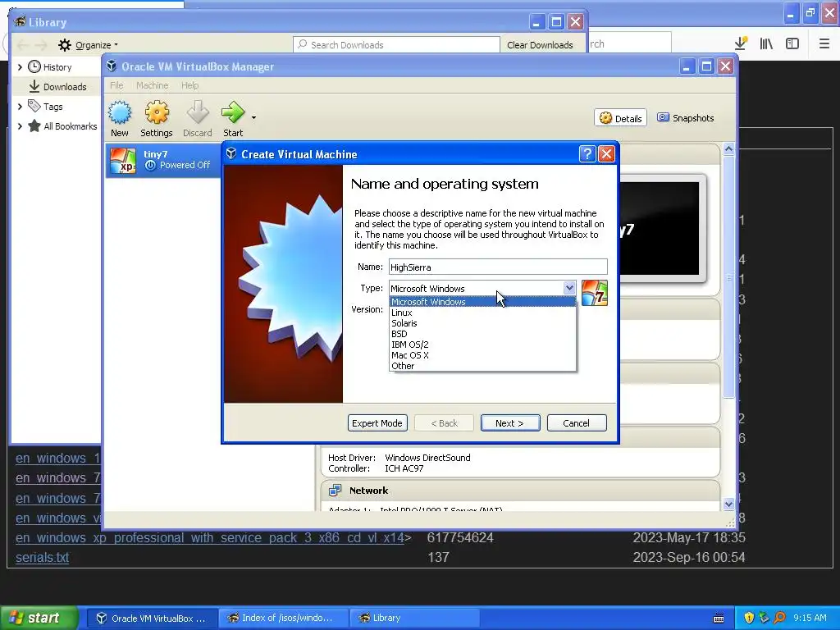The image size is (840, 630).
Task: Select Downloads in the Library sidebar
Action: [x=57, y=87]
